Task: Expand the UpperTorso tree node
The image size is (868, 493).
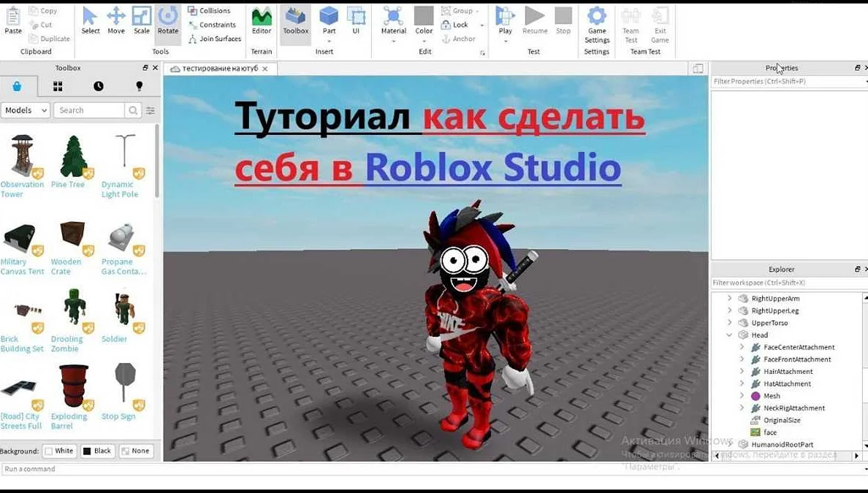Action: pyautogui.click(x=730, y=323)
